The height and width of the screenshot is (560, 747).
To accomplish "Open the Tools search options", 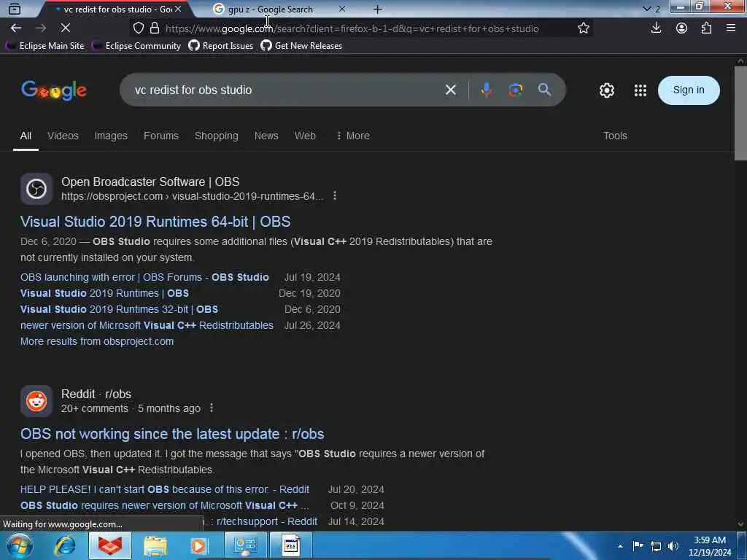I will [x=615, y=136].
